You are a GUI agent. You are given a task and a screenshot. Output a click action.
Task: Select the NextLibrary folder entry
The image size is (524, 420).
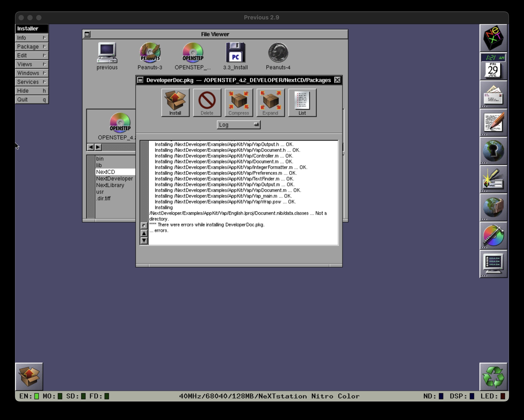point(110,185)
